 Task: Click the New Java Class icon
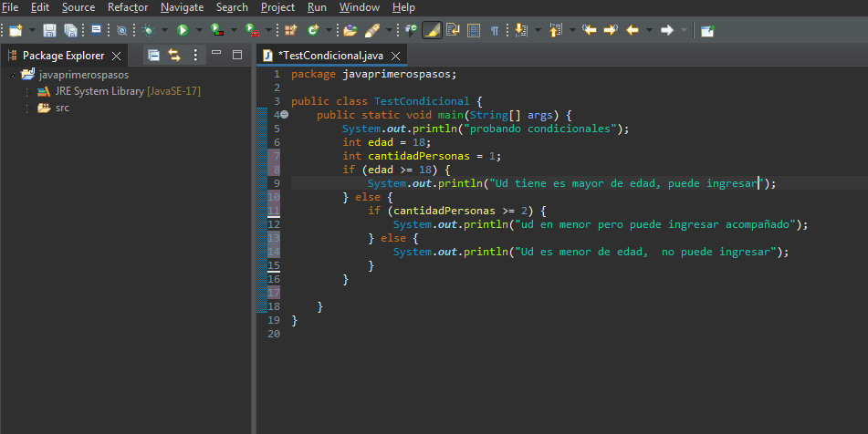[x=313, y=30]
